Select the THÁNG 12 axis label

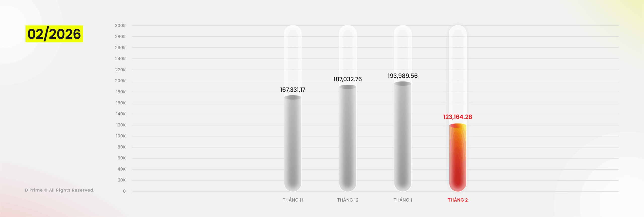click(348, 200)
